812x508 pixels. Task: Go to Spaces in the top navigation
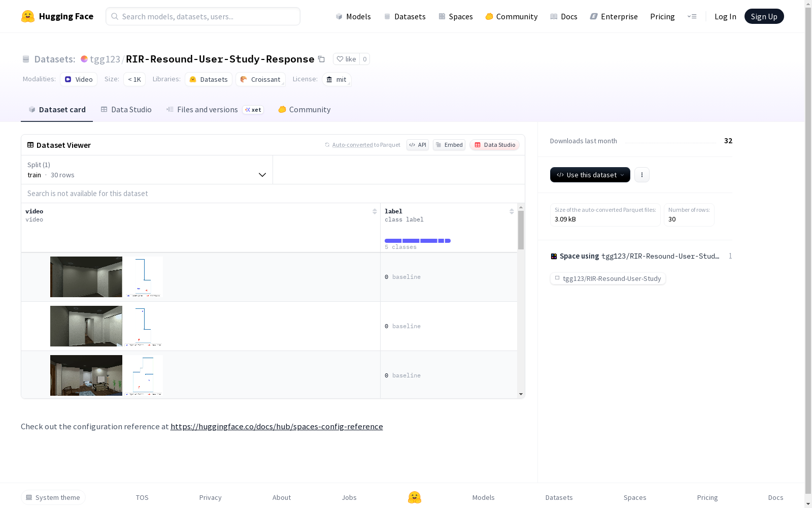tap(456, 16)
